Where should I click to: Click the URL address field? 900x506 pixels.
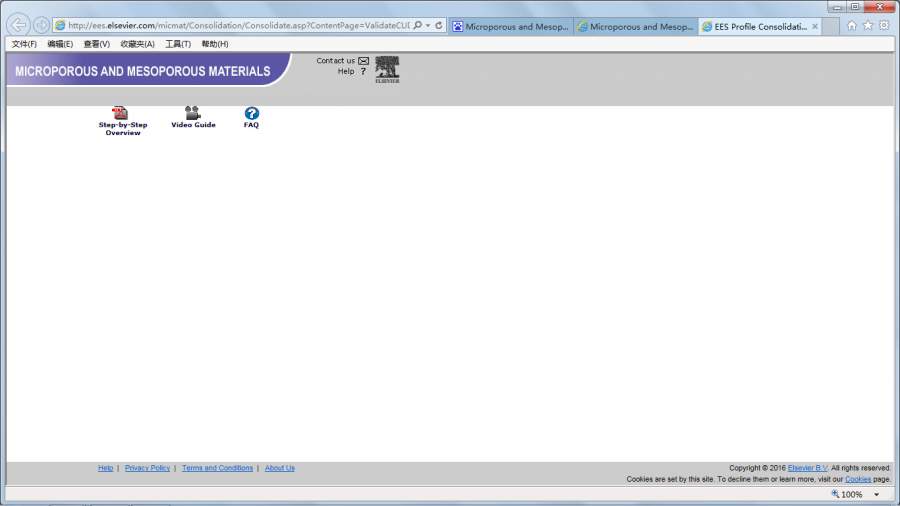click(239, 25)
